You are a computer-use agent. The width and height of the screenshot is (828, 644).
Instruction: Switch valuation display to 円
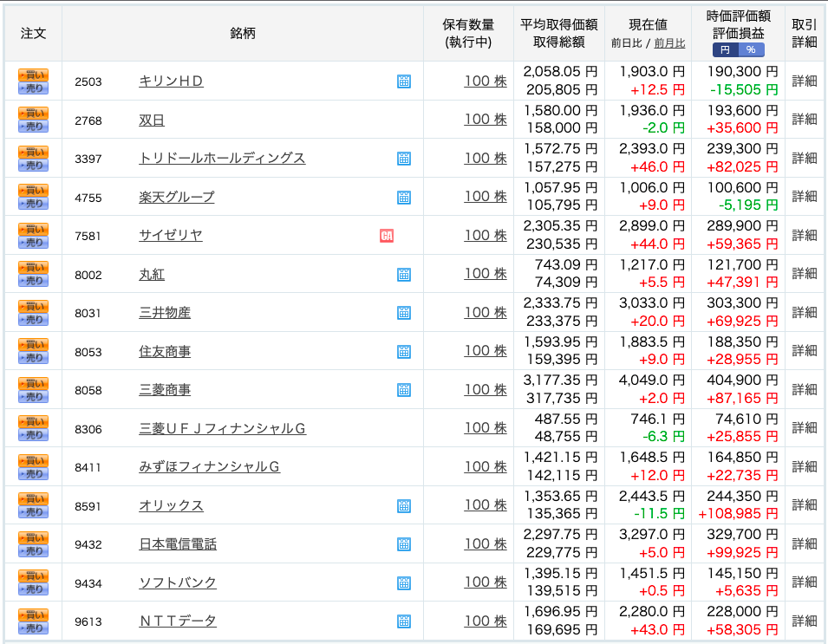(725, 49)
